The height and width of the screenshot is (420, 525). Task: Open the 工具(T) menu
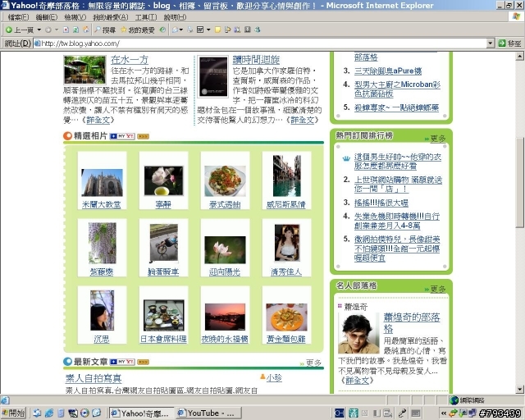click(x=146, y=17)
